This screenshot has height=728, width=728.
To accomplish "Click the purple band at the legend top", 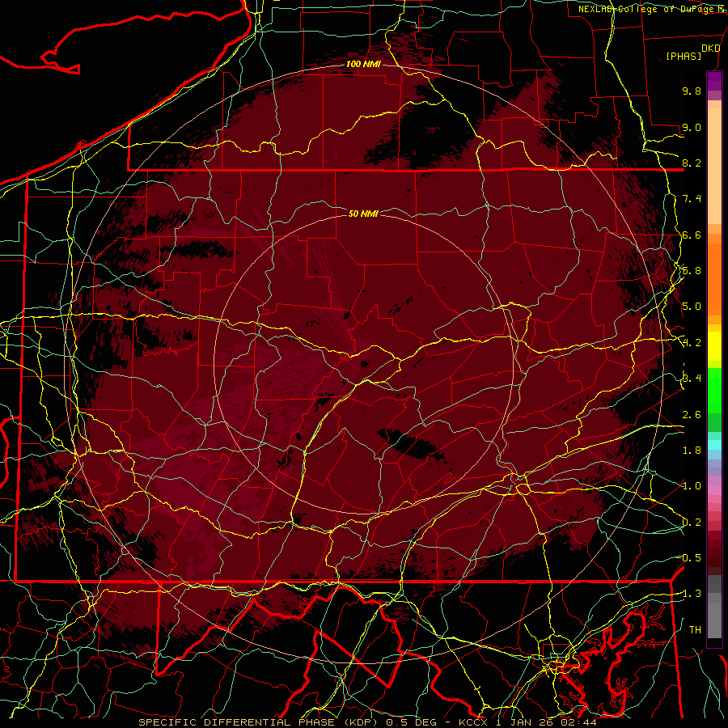I will [714, 81].
